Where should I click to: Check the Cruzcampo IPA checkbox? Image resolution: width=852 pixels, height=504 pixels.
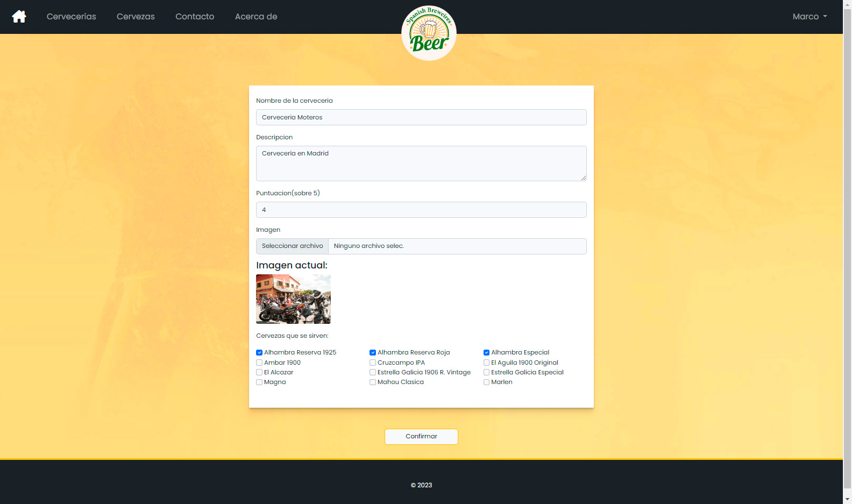(x=373, y=363)
